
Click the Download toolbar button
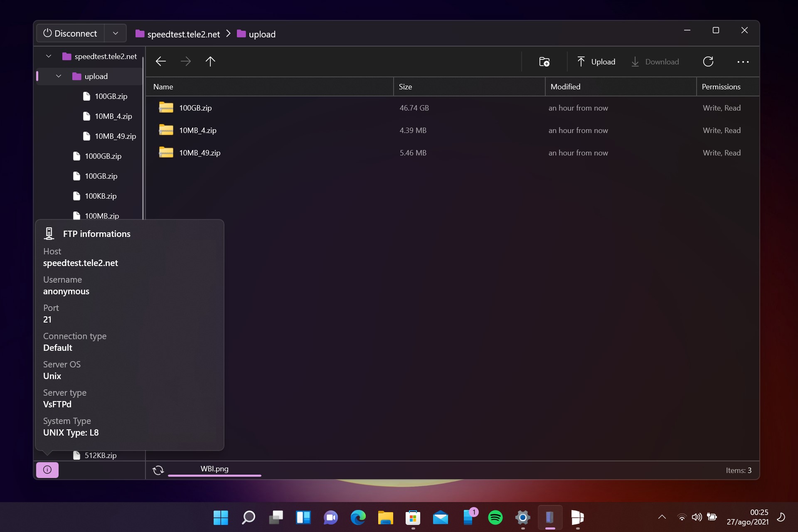pos(655,62)
